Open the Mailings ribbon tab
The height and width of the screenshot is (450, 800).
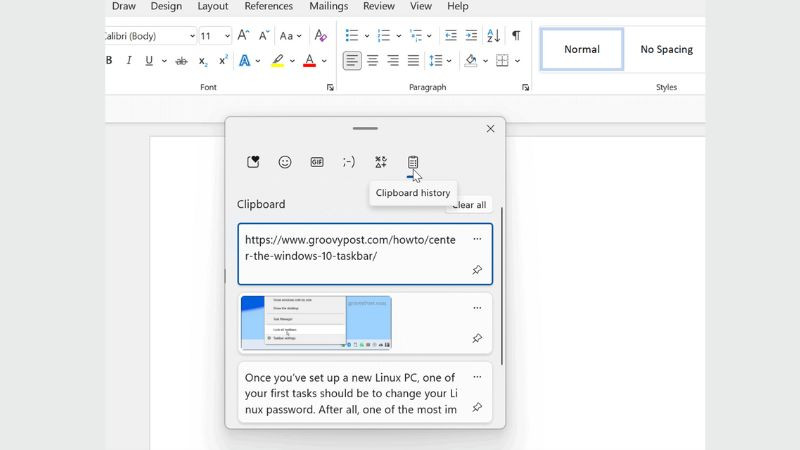coord(329,6)
